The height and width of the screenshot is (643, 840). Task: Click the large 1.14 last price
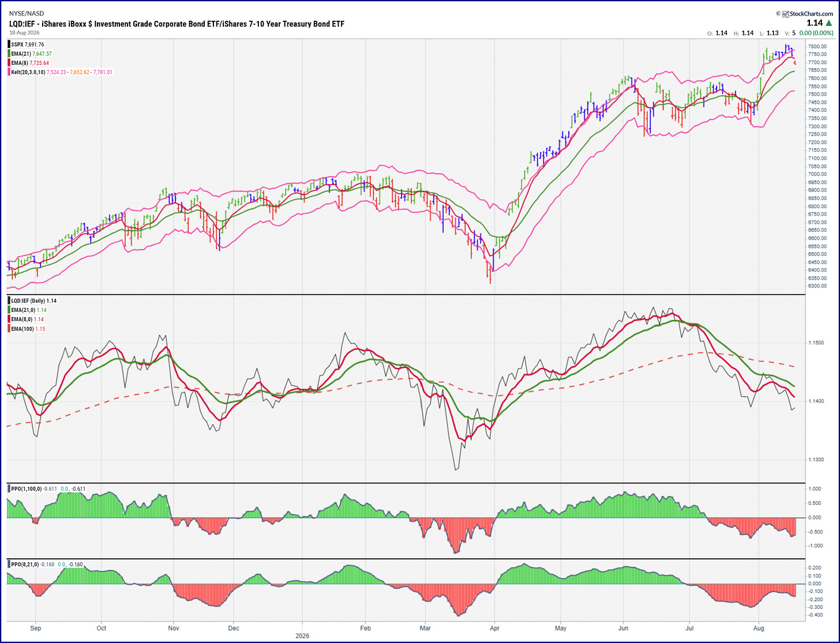[x=815, y=23]
